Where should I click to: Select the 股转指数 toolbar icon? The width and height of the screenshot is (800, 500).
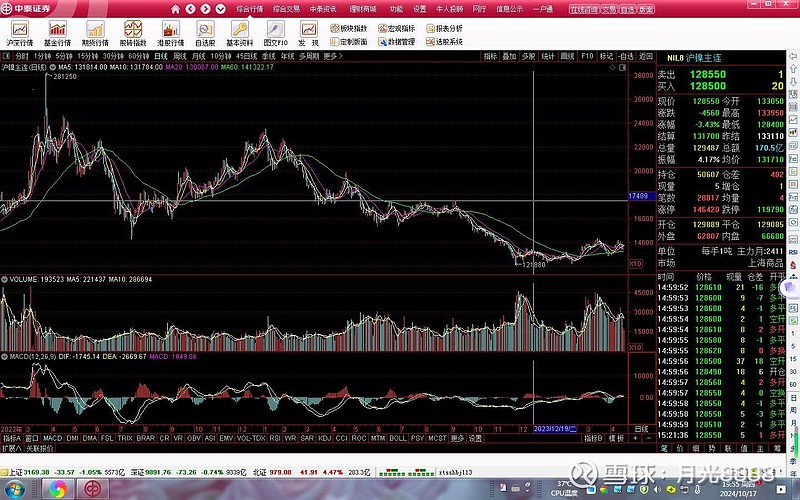click(x=133, y=35)
